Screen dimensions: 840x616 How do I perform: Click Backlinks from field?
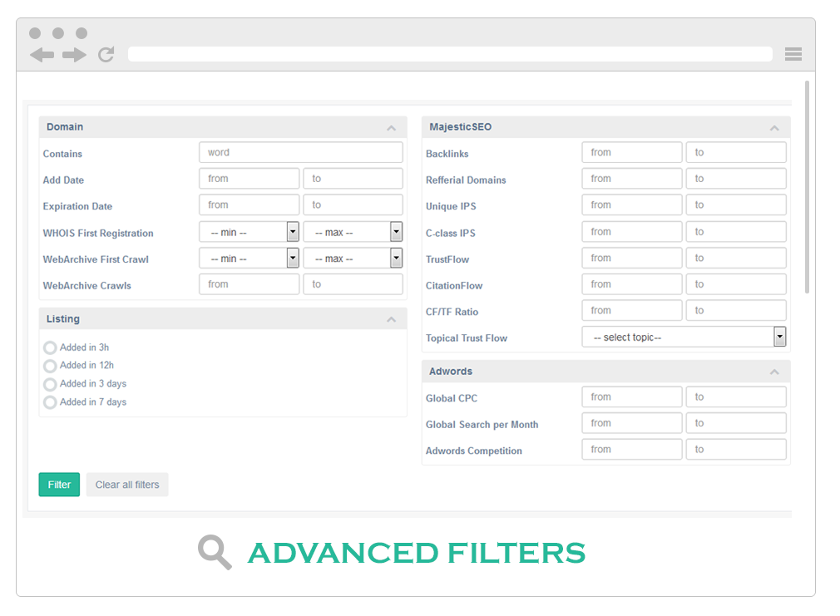pos(632,152)
